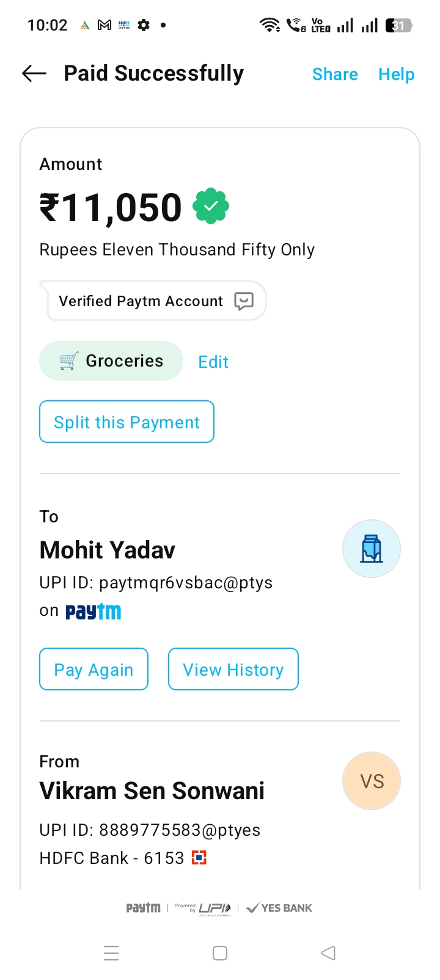Image resolution: width=440 pixels, height=980 pixels.
Task: Open the Android recent apps menu
Action: point(111,953)
